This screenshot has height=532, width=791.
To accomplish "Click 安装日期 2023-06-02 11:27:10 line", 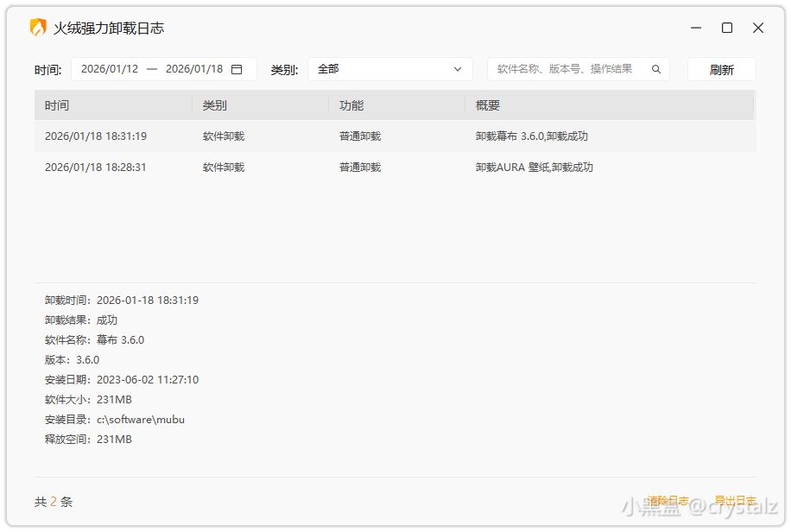I will [122, 379].
